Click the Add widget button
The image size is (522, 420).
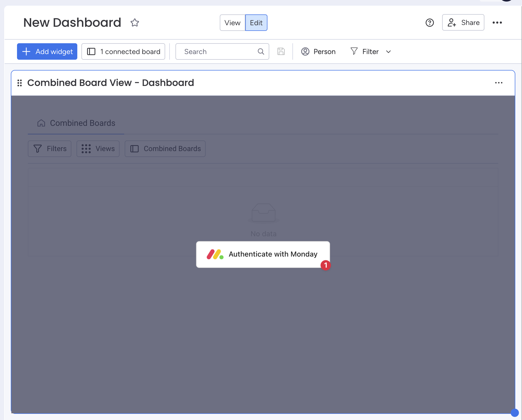47,51
